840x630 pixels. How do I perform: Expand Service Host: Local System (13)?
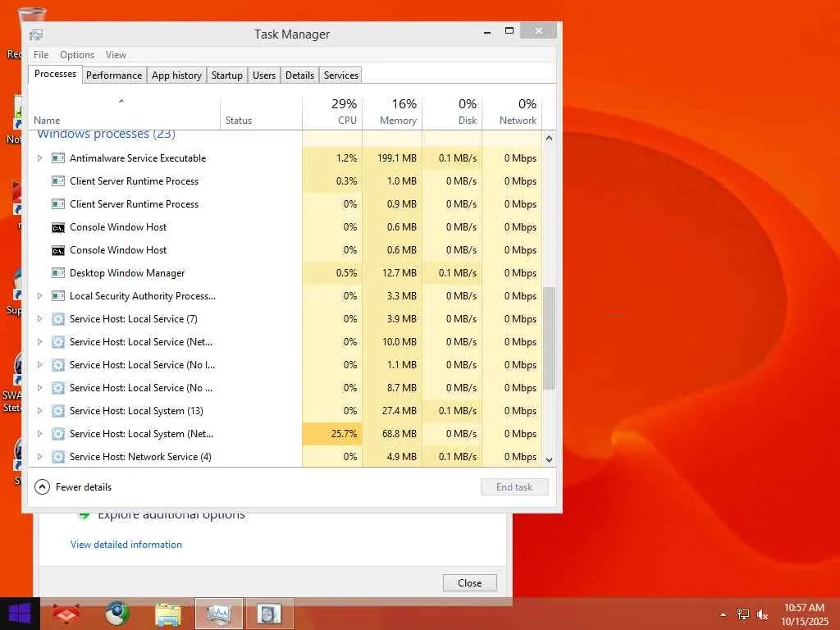click(39, 411)
